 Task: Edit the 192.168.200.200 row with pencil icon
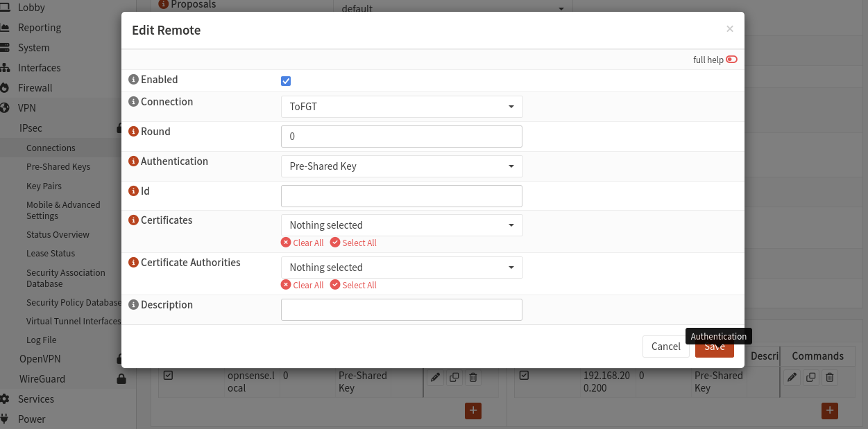click(792, 378)
